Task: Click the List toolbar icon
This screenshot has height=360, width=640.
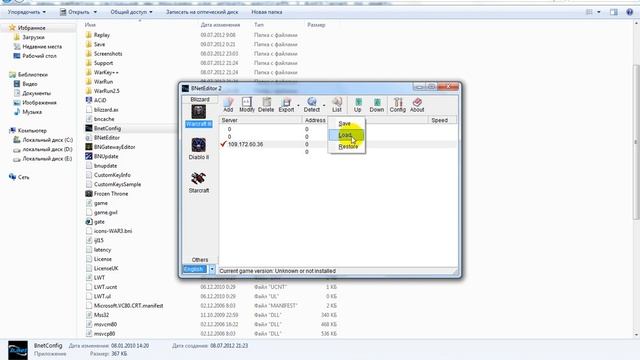Action: pyautogui.click(x=337, y=105)
